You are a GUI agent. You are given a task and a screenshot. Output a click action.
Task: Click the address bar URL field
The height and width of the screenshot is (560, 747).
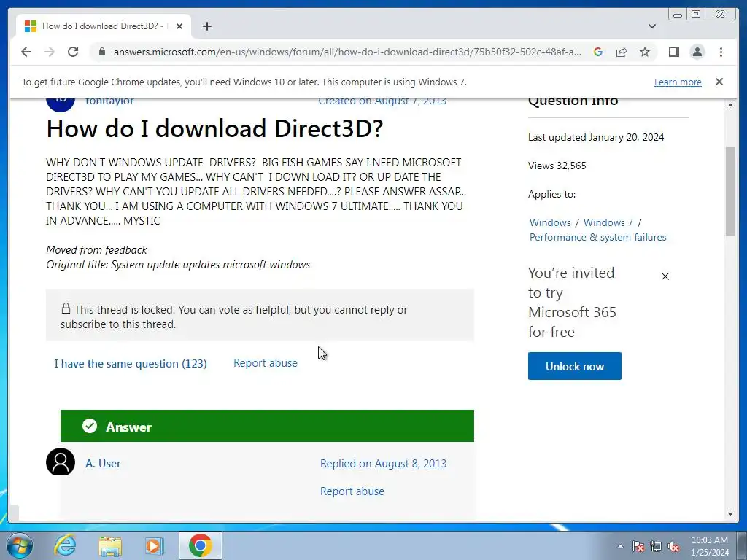click(x=347, y=52)
